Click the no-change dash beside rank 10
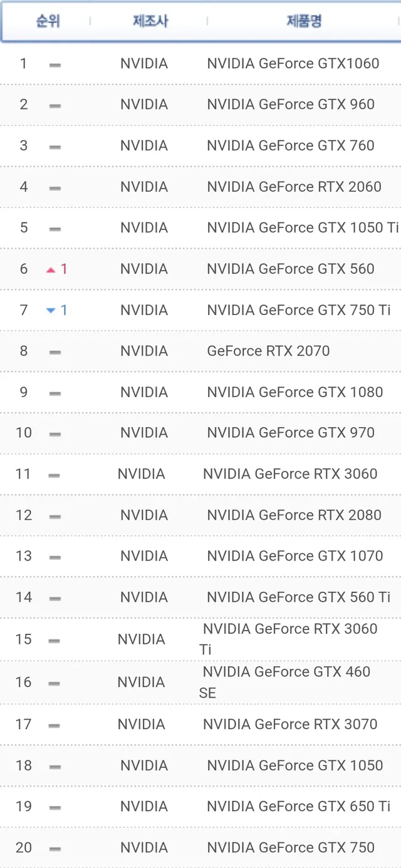Viewport: 401px width, 868px height. (x=55, y=434)
